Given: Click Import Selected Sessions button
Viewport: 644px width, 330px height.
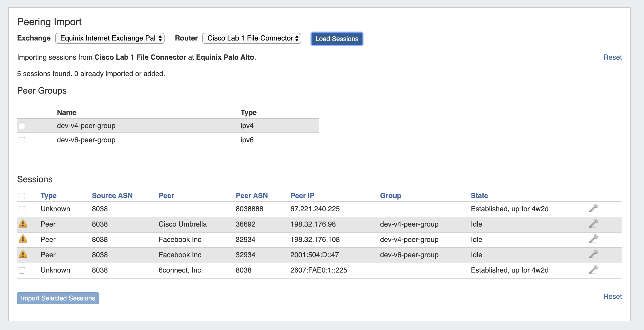Looking at the screenshot, I should 58,298.
